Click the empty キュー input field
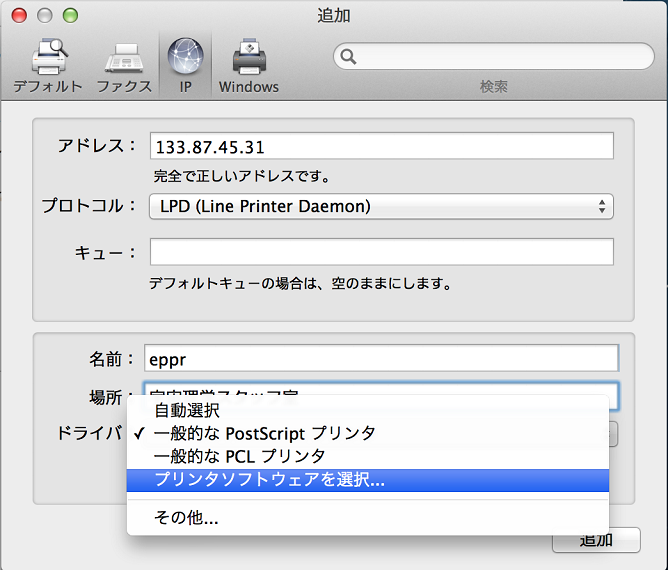The width and height of the screenshot is (668, 570). point(381,252)
